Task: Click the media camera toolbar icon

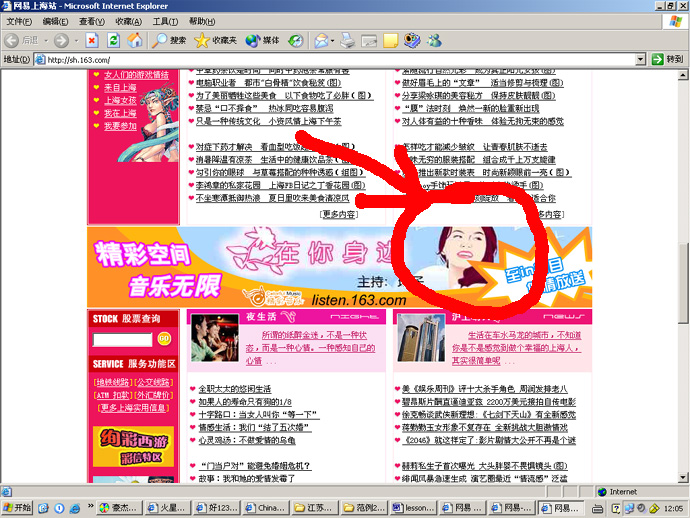Action: [412, 40]
